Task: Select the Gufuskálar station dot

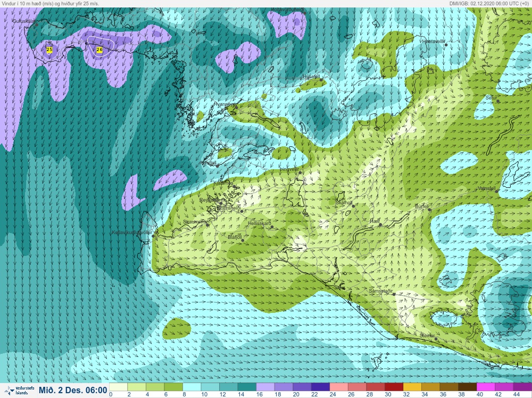Action: pos(36,24)
